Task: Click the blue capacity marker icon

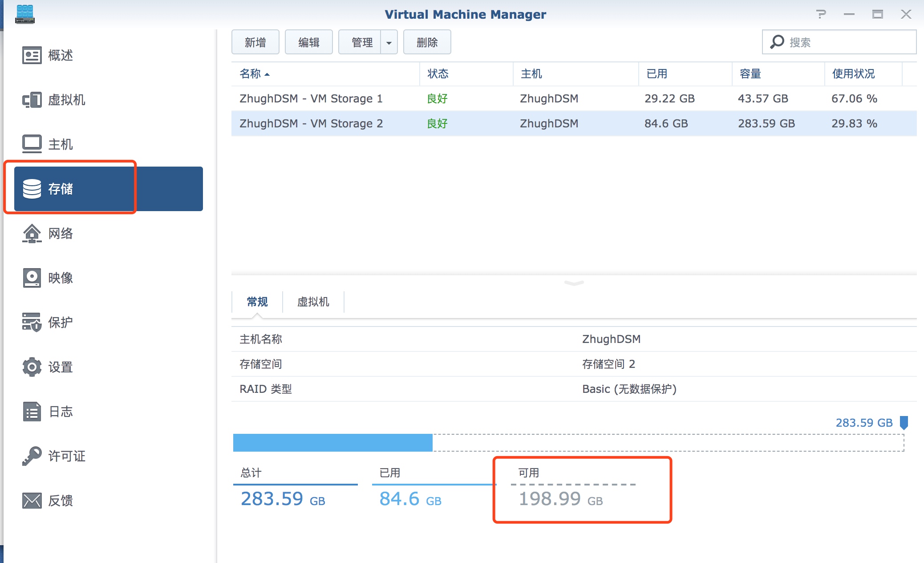Action: [904, 422]
